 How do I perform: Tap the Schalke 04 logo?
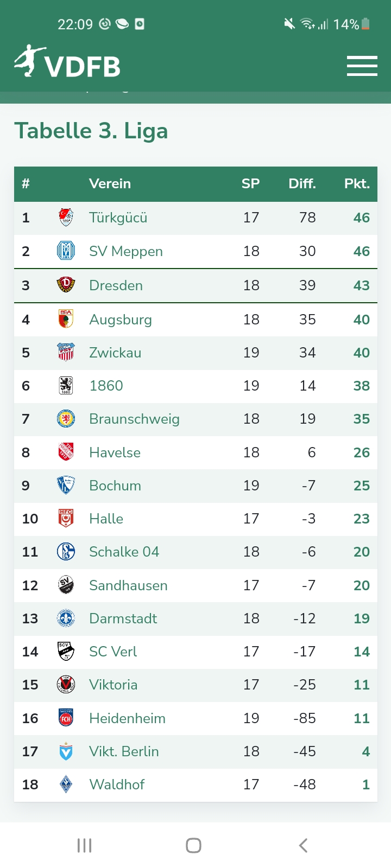pos(66,552)
